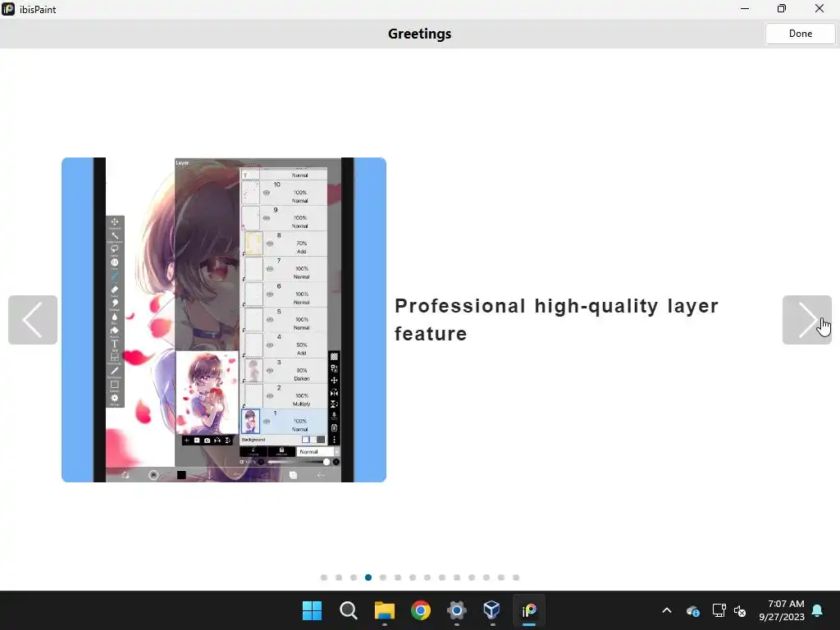Jump to the last slide page dot
The width and height of the screenshot is (840, 630).
point(516,577)
